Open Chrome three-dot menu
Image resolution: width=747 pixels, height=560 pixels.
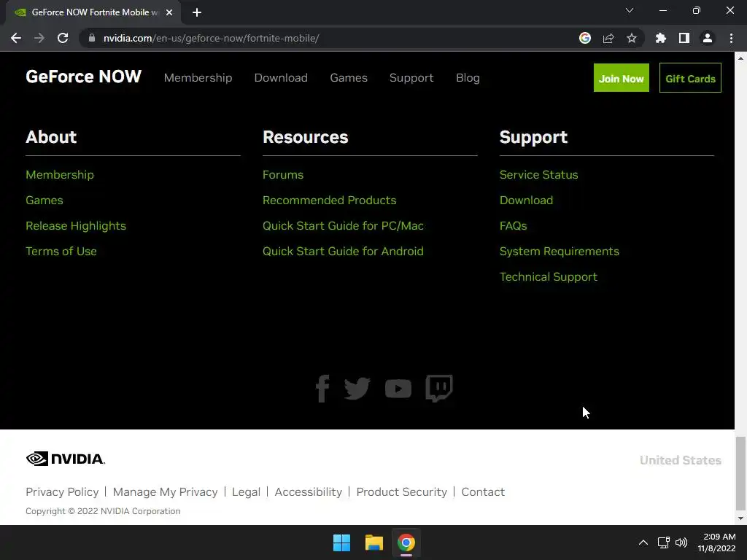(731, 38)
